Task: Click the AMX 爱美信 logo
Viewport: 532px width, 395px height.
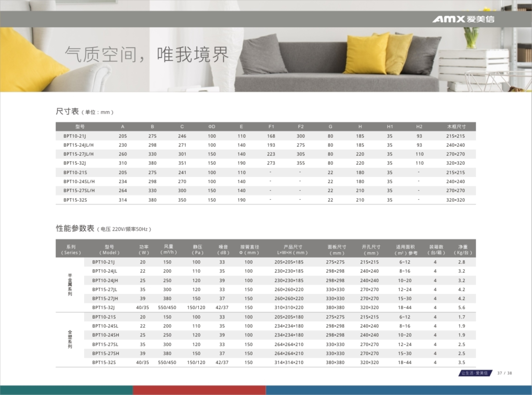Action: pos(463,19)
